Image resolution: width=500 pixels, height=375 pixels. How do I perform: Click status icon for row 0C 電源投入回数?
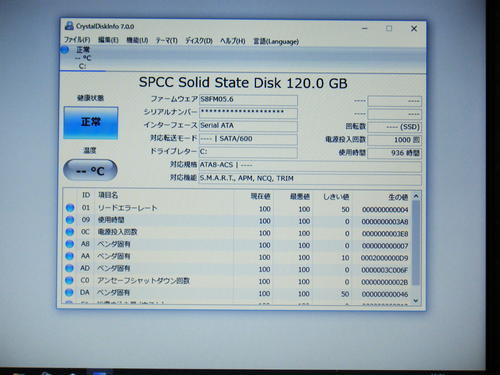[x=70, y=232]
